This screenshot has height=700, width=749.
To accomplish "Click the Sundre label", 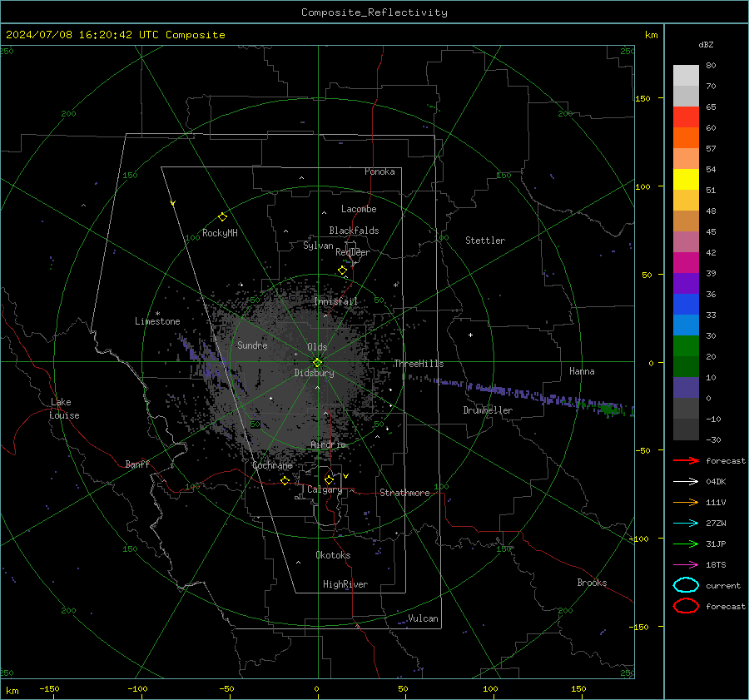I will coord(252,345).
